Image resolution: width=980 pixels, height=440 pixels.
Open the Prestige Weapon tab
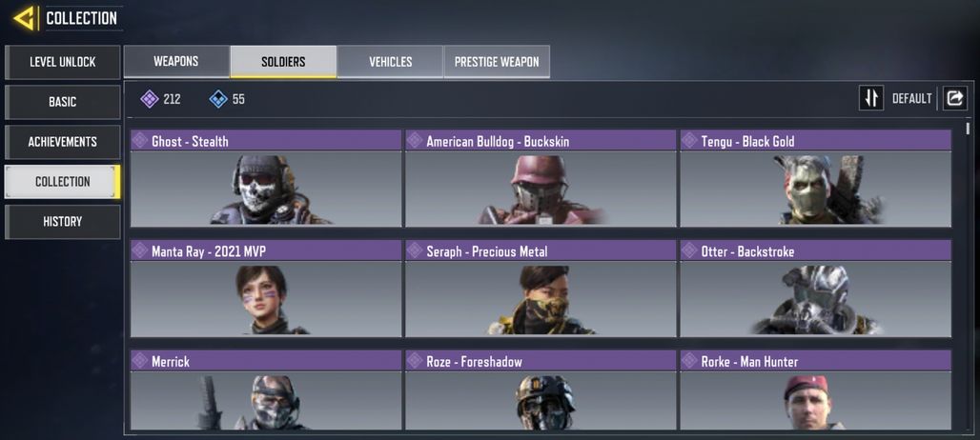(x=497, y=61)
